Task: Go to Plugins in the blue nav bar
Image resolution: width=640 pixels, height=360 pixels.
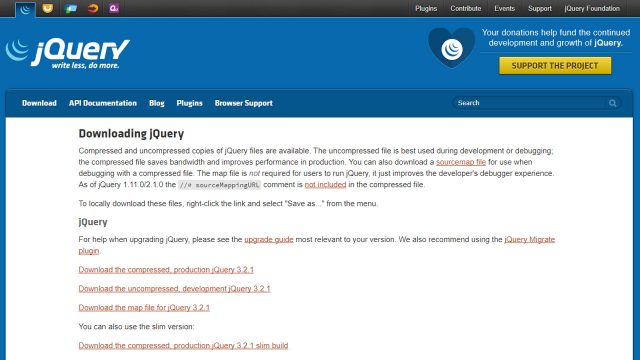Action: pos(189,103)
